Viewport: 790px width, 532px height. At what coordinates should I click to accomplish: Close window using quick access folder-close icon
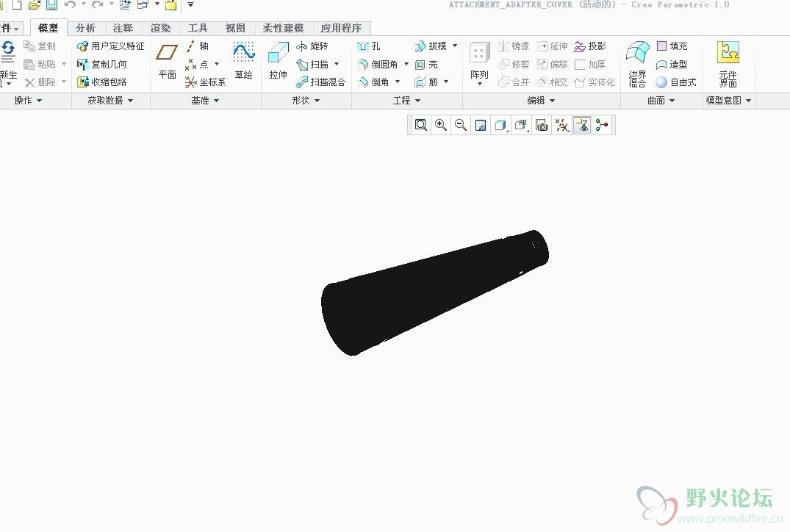[171, 5]
